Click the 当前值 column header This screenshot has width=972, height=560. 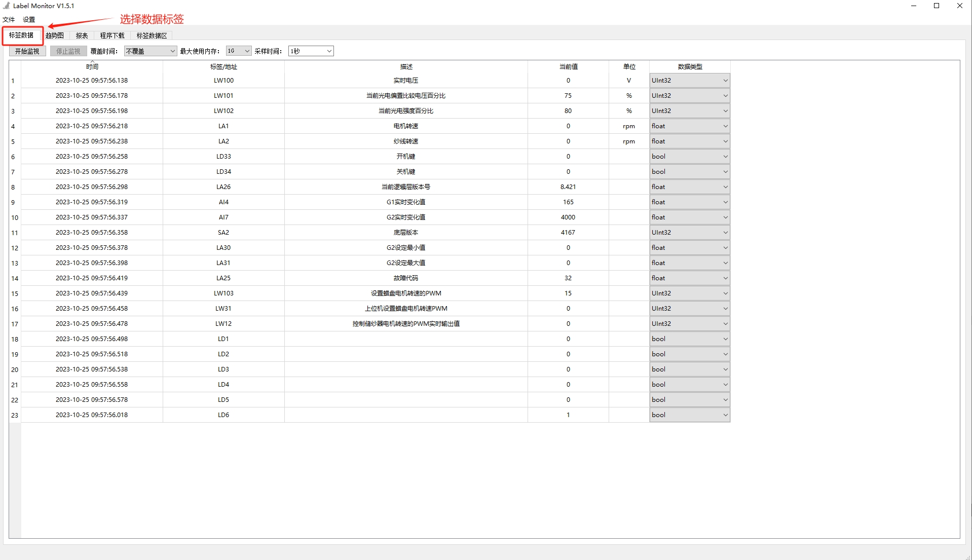point(568,67)
